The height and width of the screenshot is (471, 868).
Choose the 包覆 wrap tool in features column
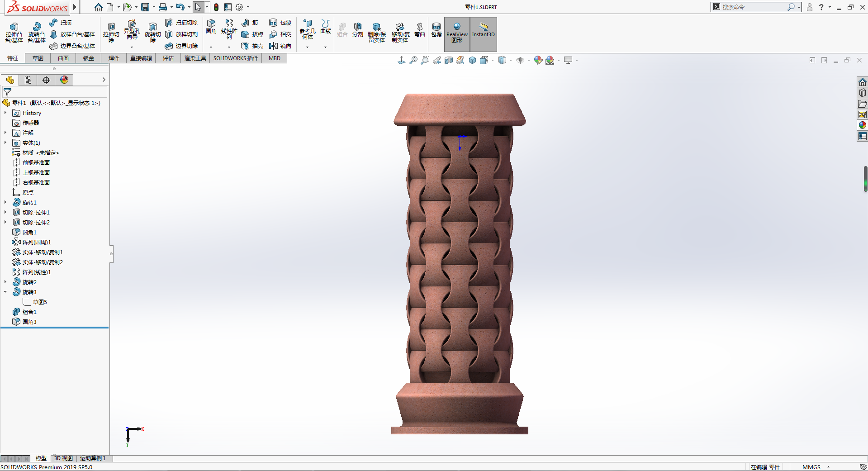pyautogui.click(x=280, y=22)
